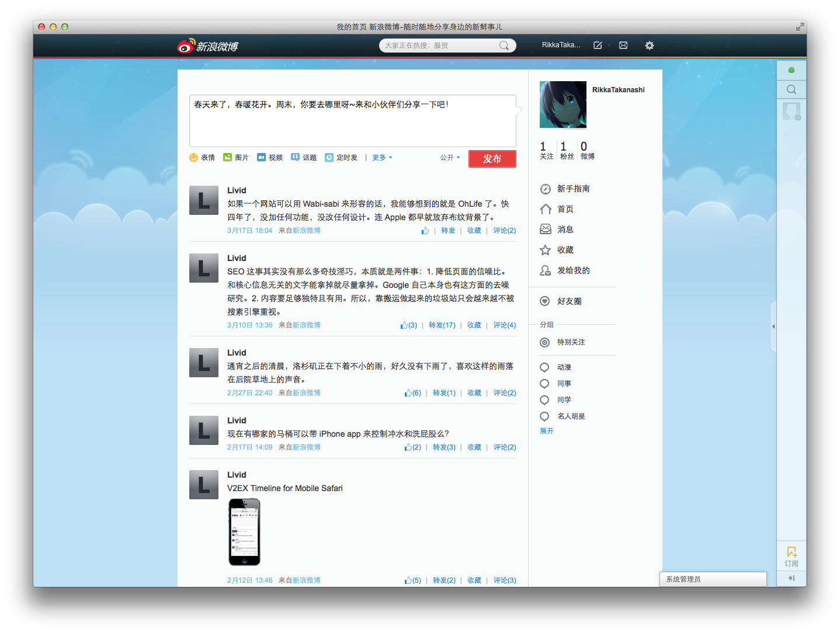The height and width of the screenshot is (633, 840).
Task: Open 转发(17) on the SEO post
Action: 442,325
